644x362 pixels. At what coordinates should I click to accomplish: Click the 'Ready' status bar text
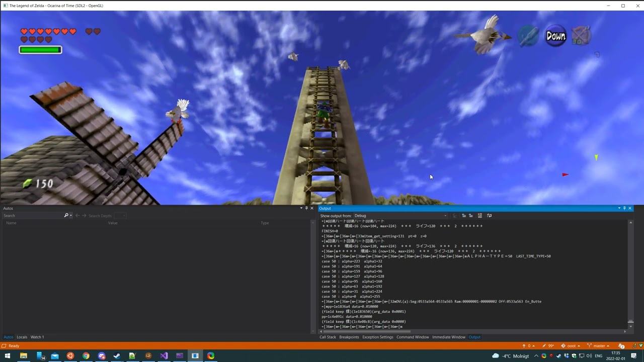tap(14, 346)
